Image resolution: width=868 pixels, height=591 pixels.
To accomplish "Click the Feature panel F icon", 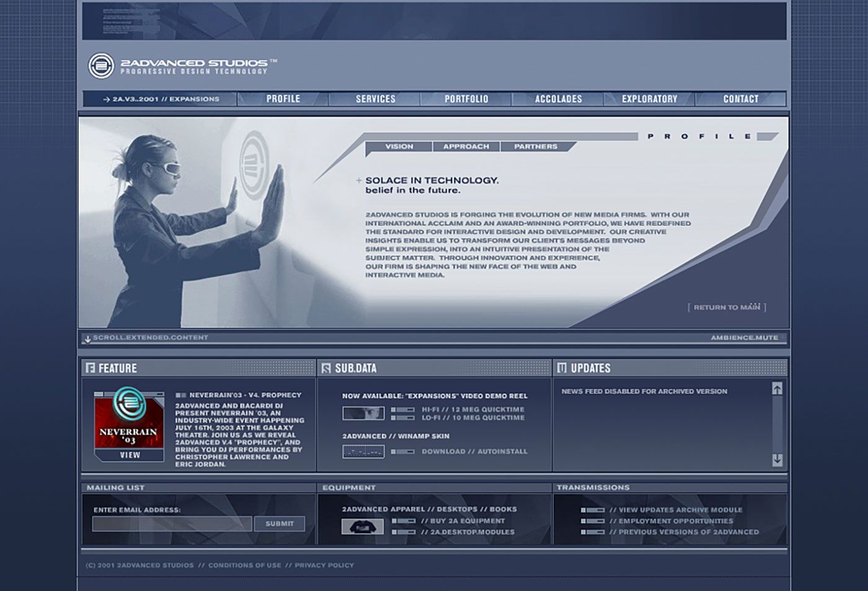I will [x=91, y=368].
